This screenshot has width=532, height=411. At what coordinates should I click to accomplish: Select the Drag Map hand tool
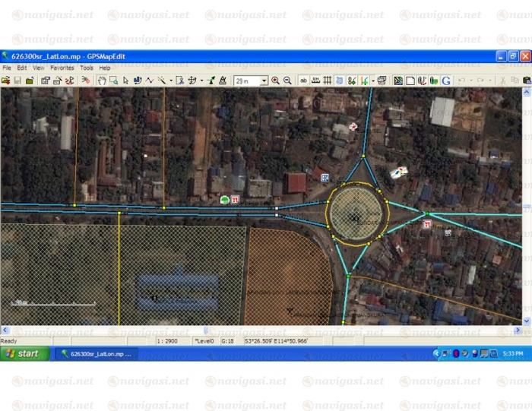pos(100,81)
